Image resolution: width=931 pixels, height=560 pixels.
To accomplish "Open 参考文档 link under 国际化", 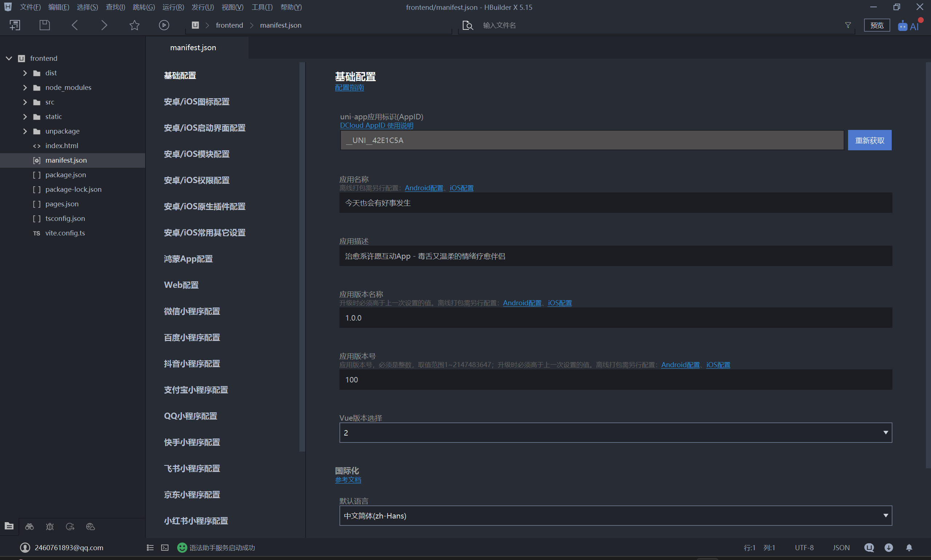I will click(348, 480).
